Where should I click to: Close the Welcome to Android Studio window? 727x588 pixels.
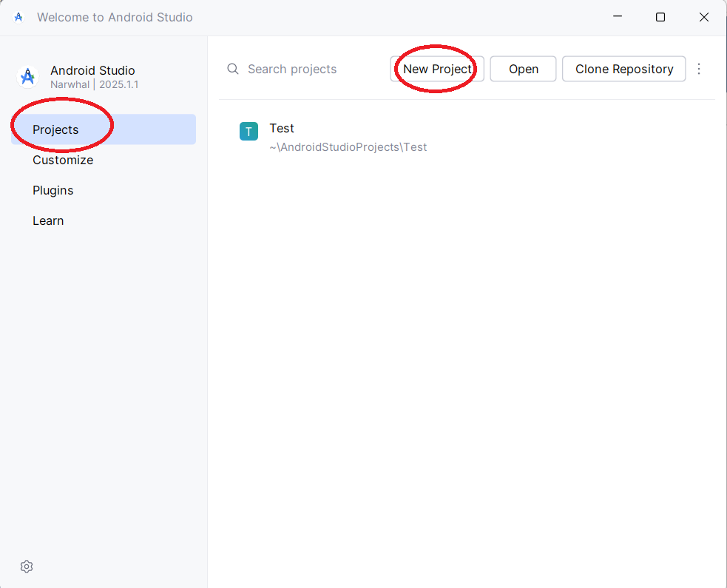[x=704, y=17]
